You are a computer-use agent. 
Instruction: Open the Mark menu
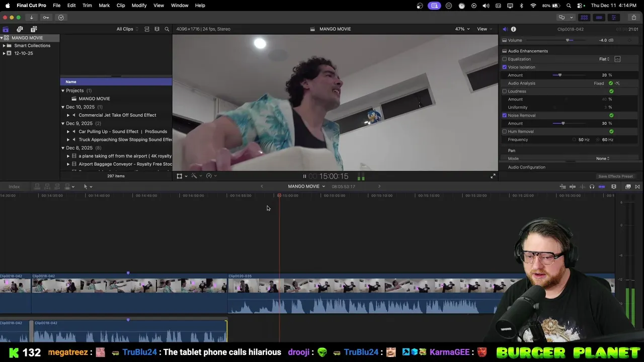coord(104,6)
